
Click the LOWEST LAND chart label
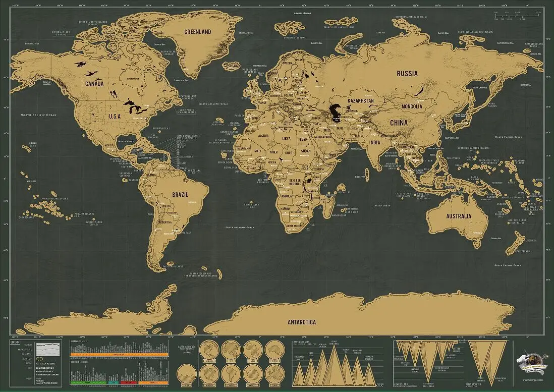(x=401, y=384)
